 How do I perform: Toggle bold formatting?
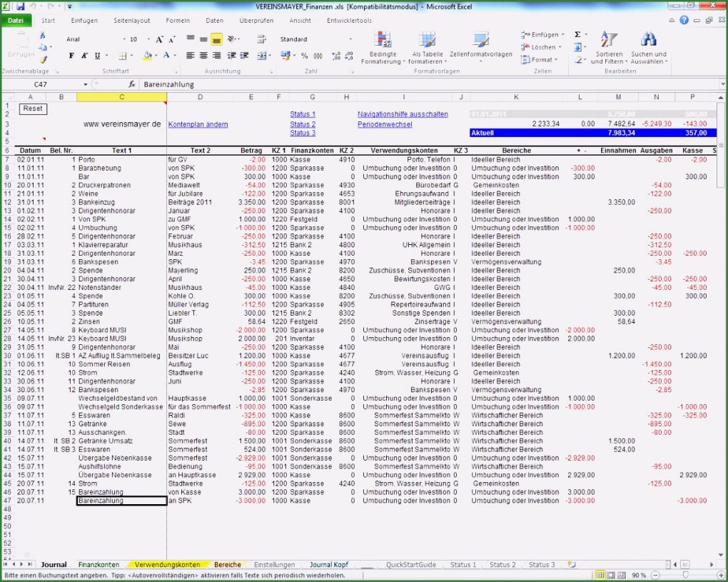point(71,56)
